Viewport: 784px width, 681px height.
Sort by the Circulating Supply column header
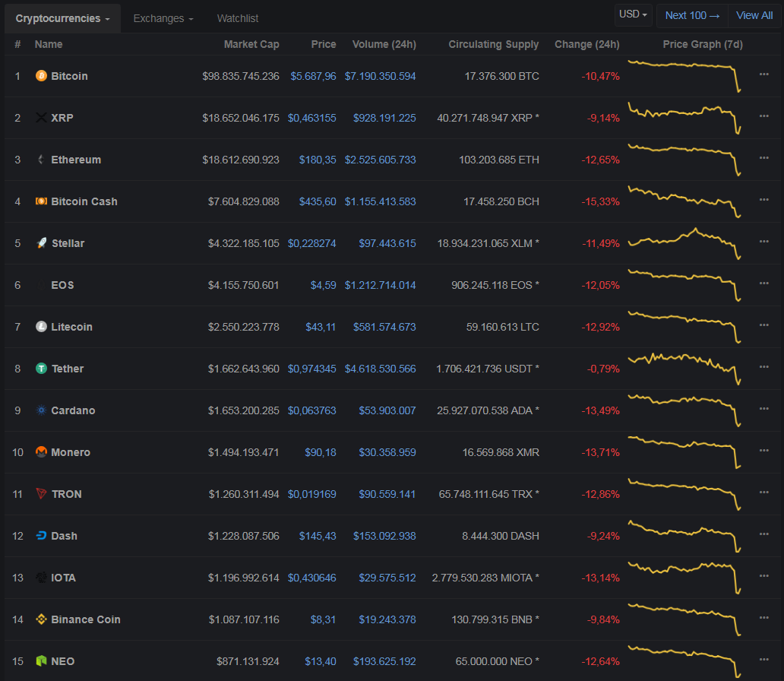tap(494, 44)
